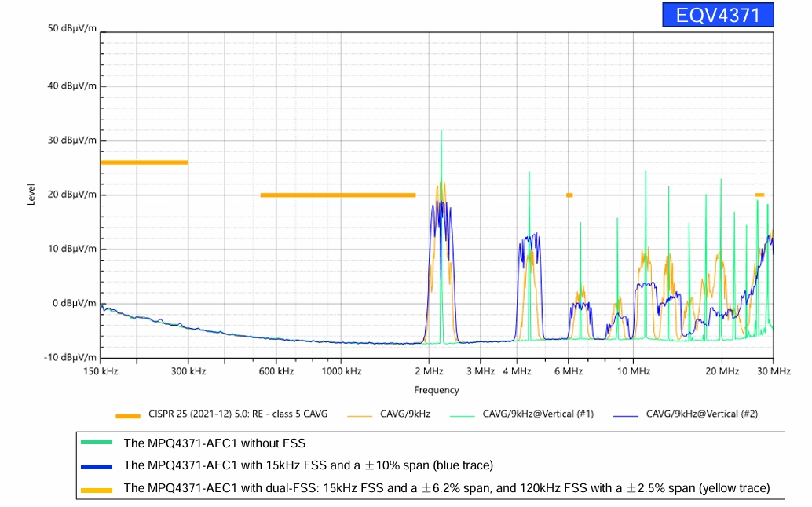This screenshot has height=507, width=812.
Task: Click the orange CISPR 25 legend line marker
Action: tap(127, 414)
